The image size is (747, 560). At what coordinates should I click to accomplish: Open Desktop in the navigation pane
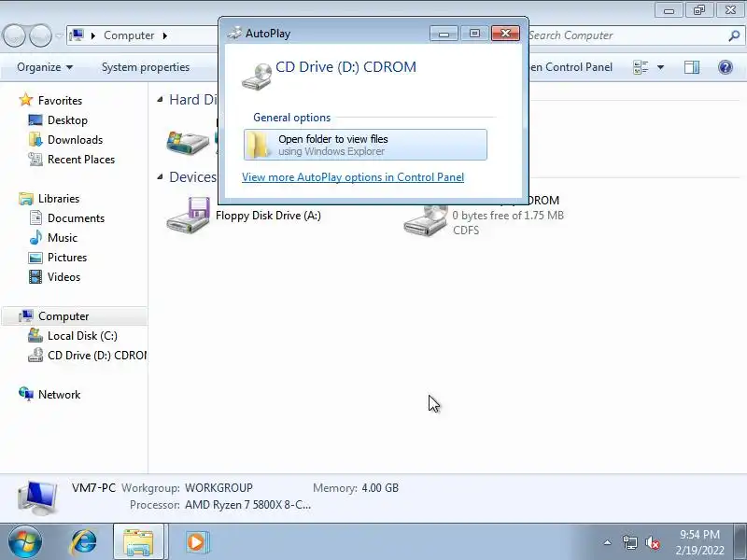67,120
